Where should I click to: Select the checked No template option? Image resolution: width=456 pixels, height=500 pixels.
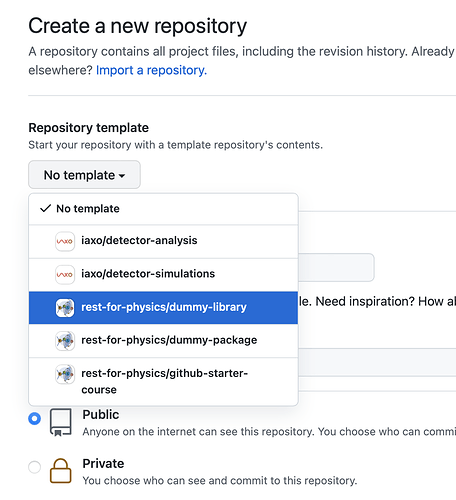(163, 209)
